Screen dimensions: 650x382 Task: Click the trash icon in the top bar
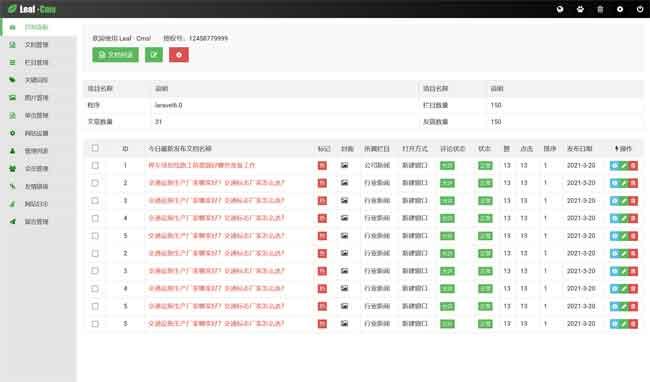point(600,9)
